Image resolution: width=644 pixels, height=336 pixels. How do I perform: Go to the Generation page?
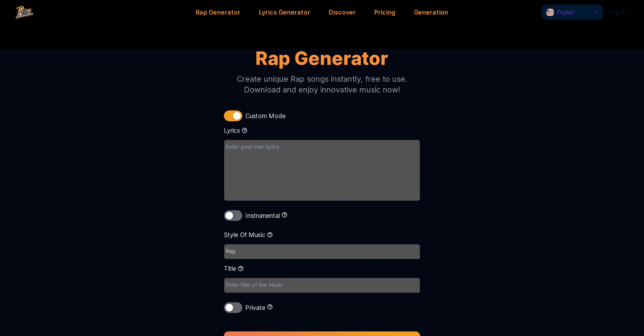click(x=430, y=12)
